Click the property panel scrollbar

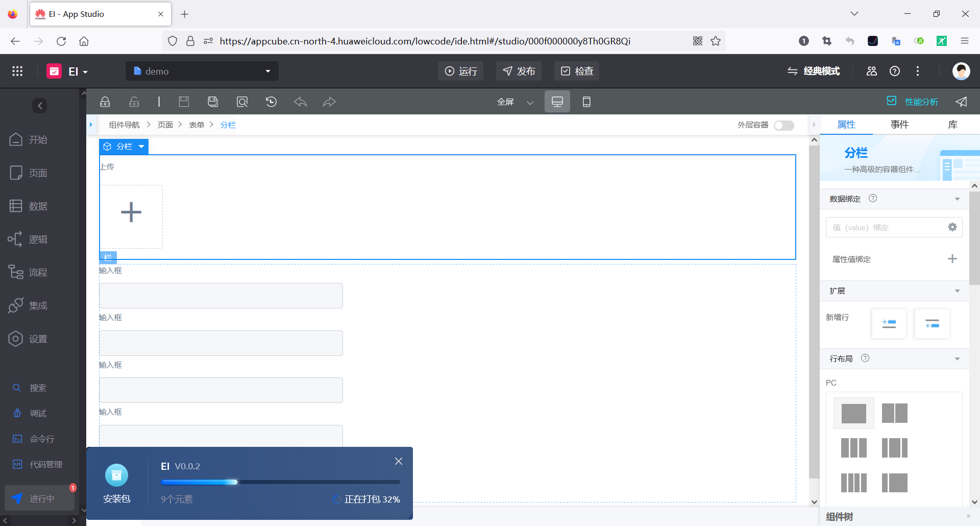(974, 237)
